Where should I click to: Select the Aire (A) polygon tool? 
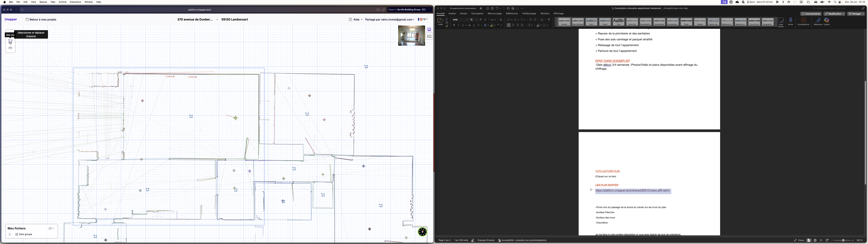click(10, 41)
